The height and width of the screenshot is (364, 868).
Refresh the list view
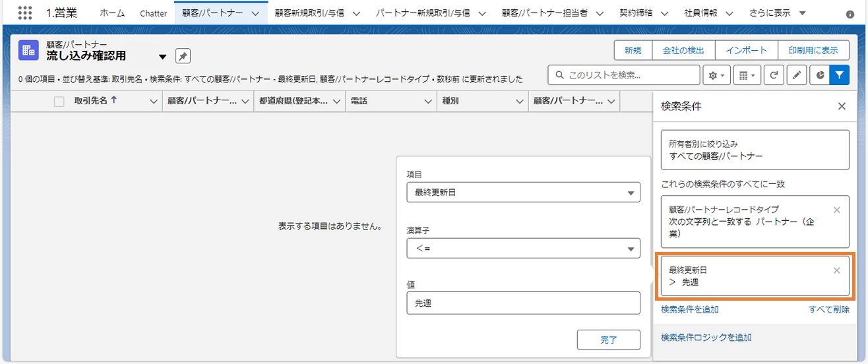coord(774,75)
